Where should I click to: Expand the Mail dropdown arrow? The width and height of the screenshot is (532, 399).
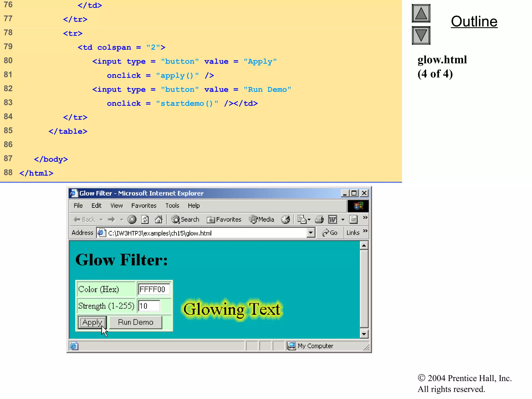[309, 220]
